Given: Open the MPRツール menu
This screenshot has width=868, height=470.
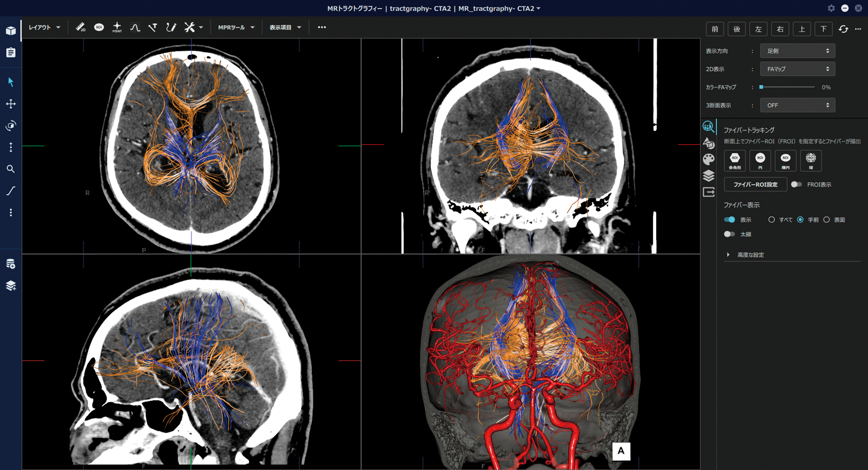Looking at the screenshot, I should click(236, 27).
